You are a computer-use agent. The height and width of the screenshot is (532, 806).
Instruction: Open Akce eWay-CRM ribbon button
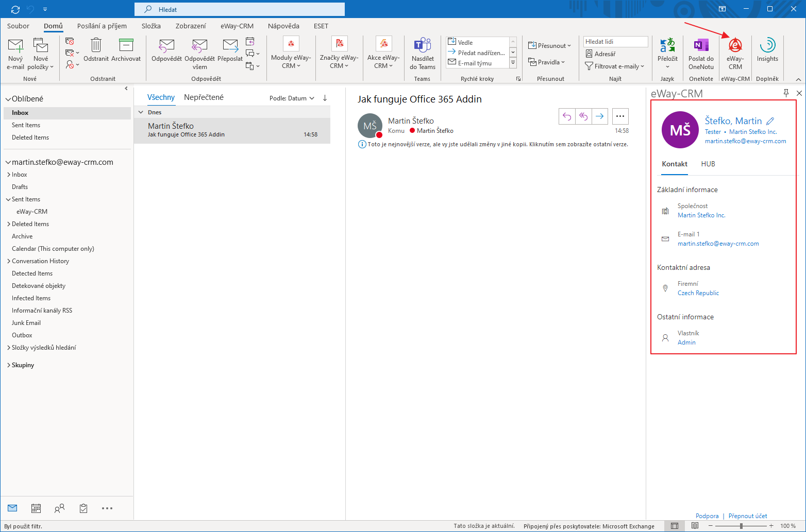pos(383,53)
